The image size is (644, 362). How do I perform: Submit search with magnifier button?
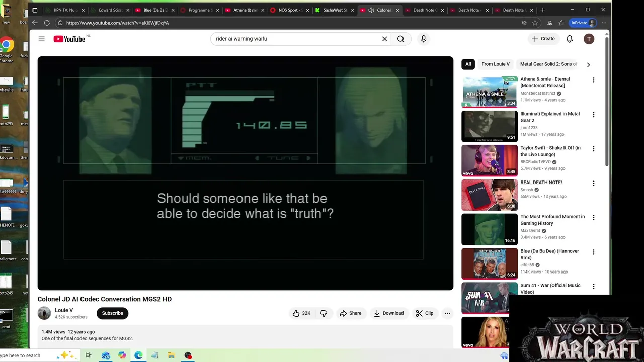[401, 39]
